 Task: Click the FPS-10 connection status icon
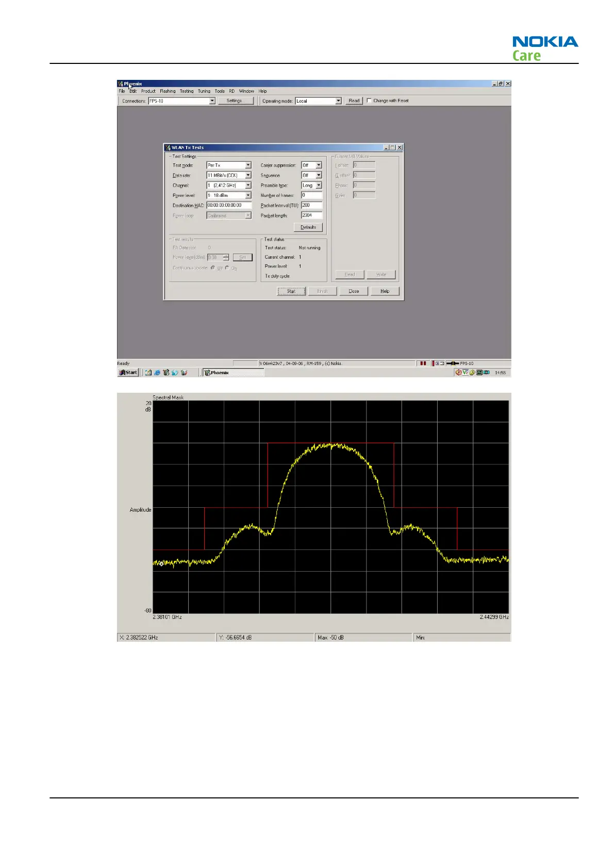tap(453, 363)
